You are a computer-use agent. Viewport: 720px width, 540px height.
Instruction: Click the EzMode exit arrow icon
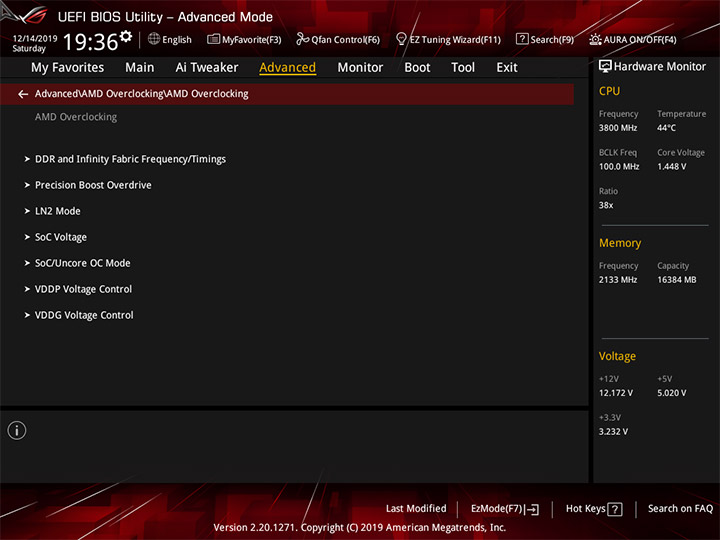click(x=532, y=509)
